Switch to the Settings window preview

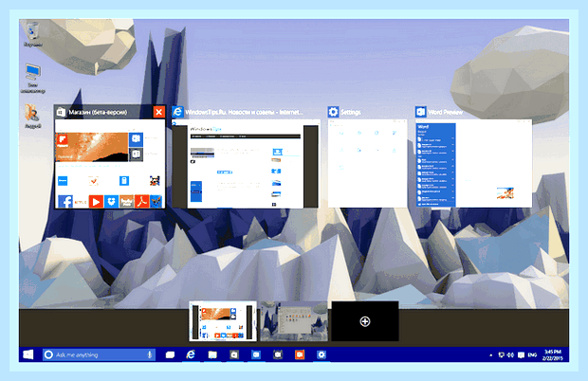click(368, 163)
